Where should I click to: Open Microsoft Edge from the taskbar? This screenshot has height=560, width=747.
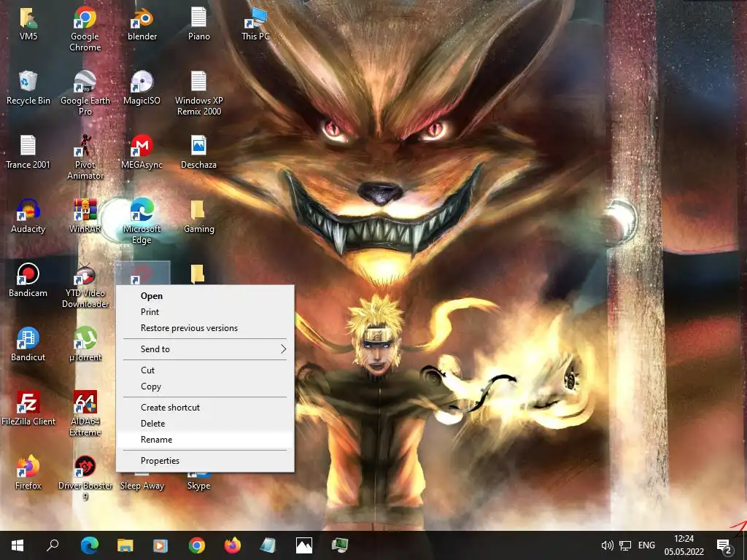(89, 545)
